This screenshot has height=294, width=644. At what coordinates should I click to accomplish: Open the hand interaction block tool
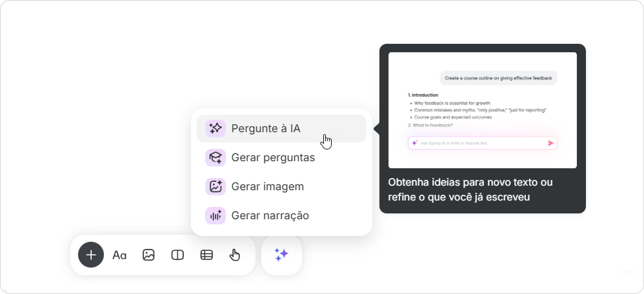234,255
